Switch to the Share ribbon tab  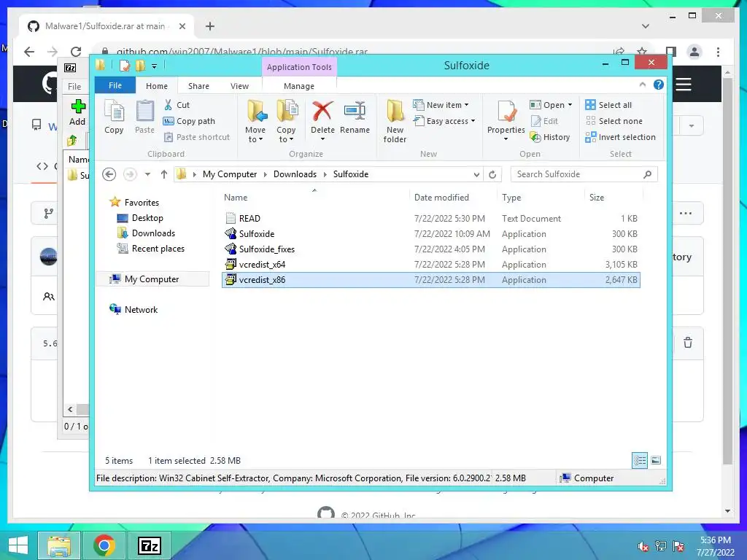198,86
